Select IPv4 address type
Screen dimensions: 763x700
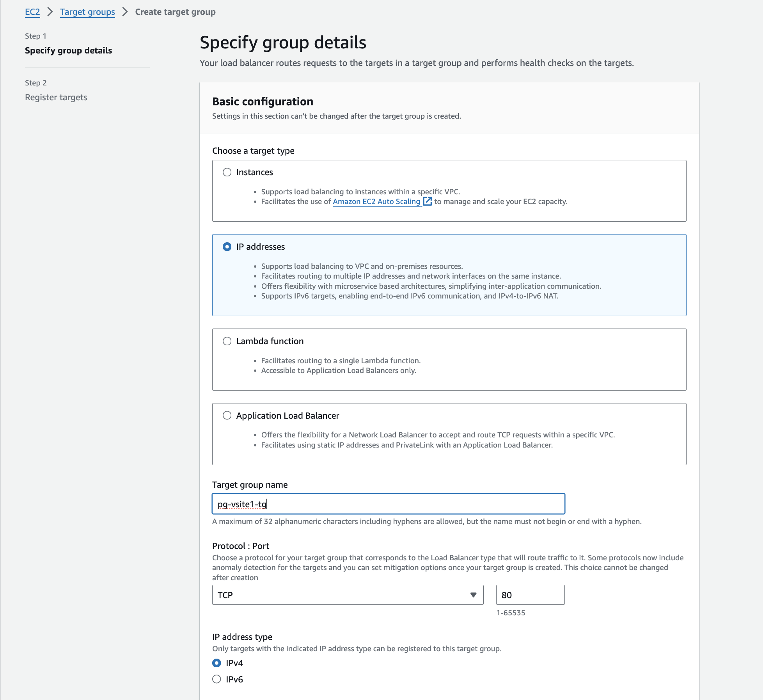coord(216,663)
